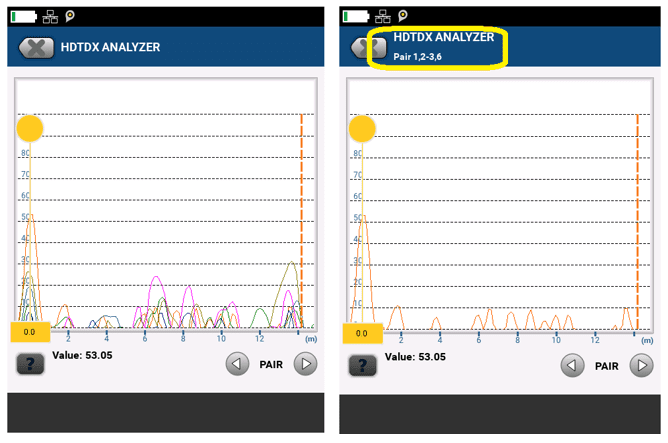Click yellow cursor circle on left graph
The width and height of the screenshot is (668, 443).
pyautogui.click(x=30, y=128)
